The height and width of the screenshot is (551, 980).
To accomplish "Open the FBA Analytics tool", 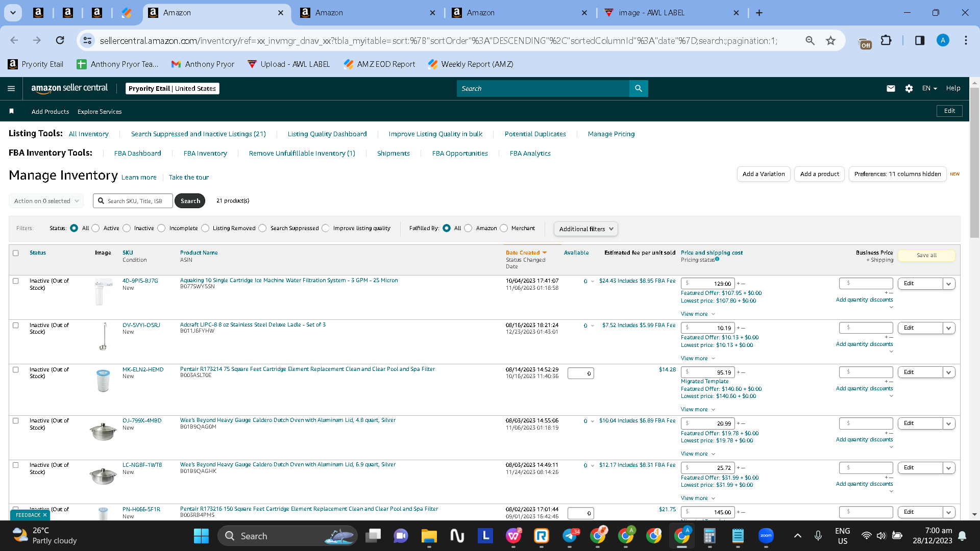I will pyautogui.click(x=530, y=154).
